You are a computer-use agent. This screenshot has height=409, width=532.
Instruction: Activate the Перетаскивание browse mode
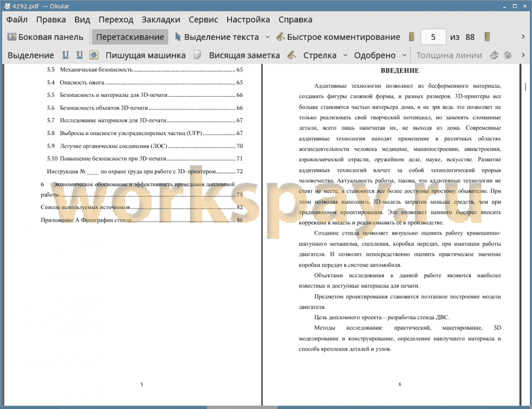130,37
